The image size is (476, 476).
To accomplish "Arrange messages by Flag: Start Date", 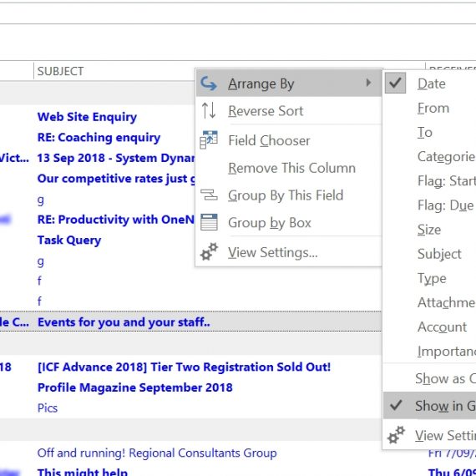I will (429, 180).
